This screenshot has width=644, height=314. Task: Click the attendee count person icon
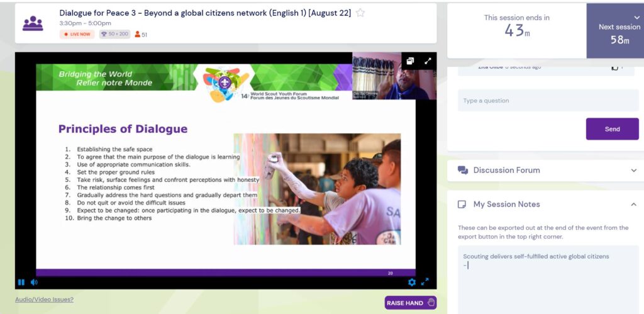[x=137, y=35]
